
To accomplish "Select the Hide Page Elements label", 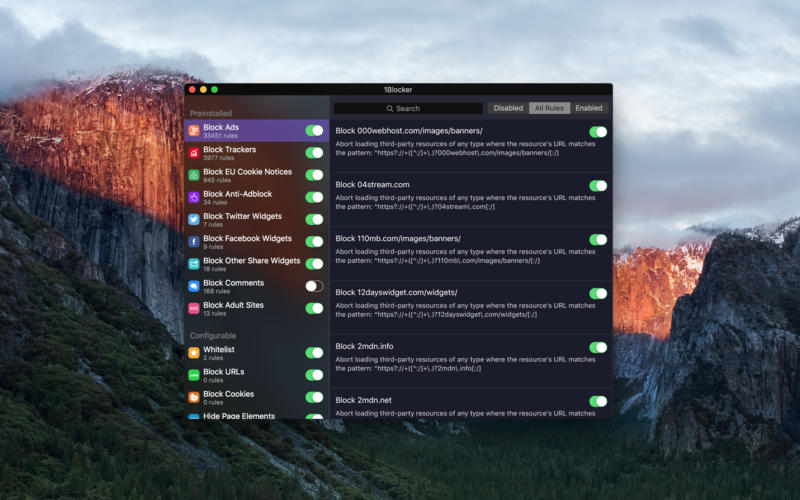I will (239, 416).
